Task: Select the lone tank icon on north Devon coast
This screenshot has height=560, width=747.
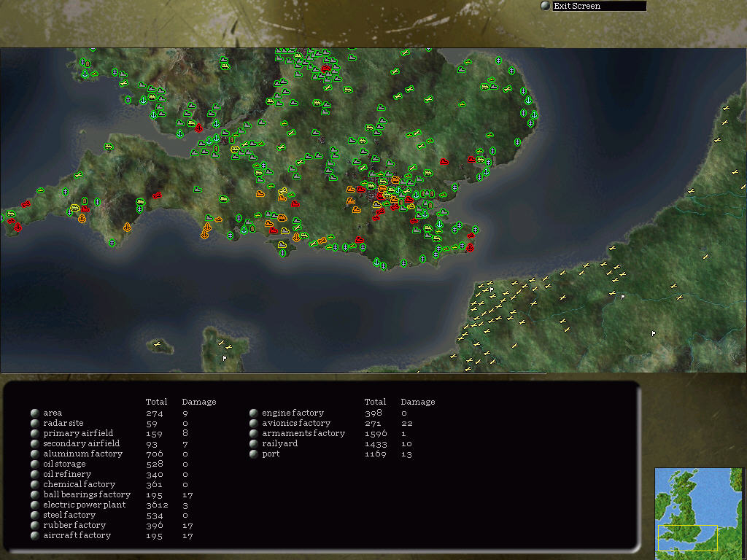Action: 109,147
